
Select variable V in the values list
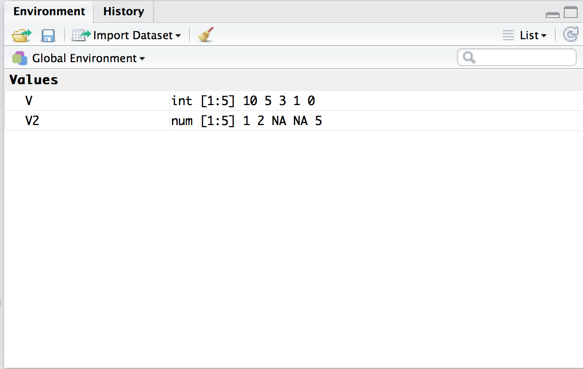click(x=29, y=101)
